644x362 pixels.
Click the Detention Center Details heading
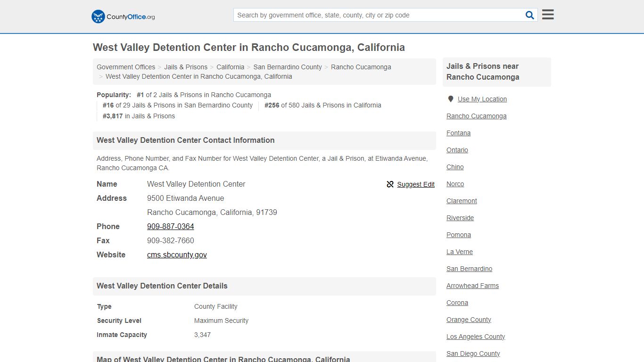tap(162, 286)
